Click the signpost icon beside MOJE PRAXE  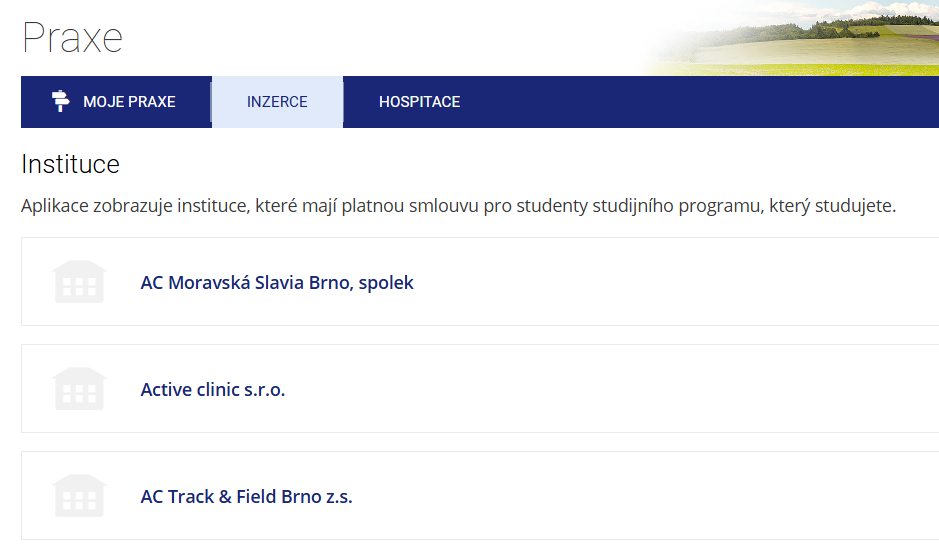[61, 101]
